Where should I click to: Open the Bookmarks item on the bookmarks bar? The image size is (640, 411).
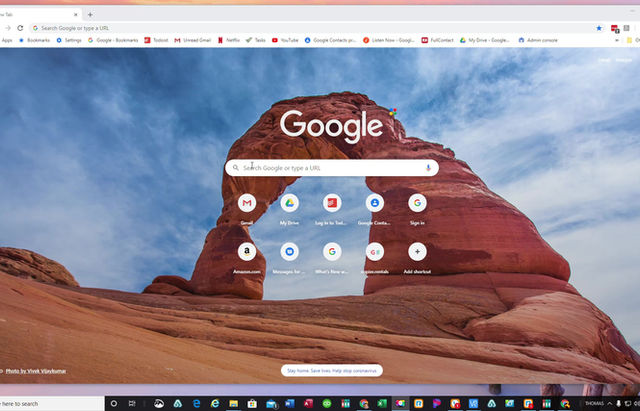point(34,40)
